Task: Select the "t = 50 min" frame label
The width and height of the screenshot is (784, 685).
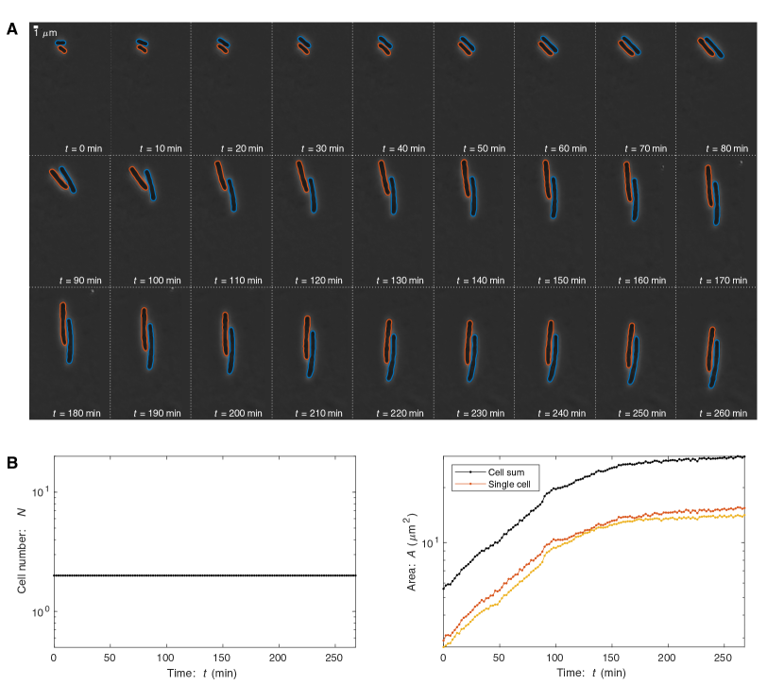Action: [x=484, y=148]
